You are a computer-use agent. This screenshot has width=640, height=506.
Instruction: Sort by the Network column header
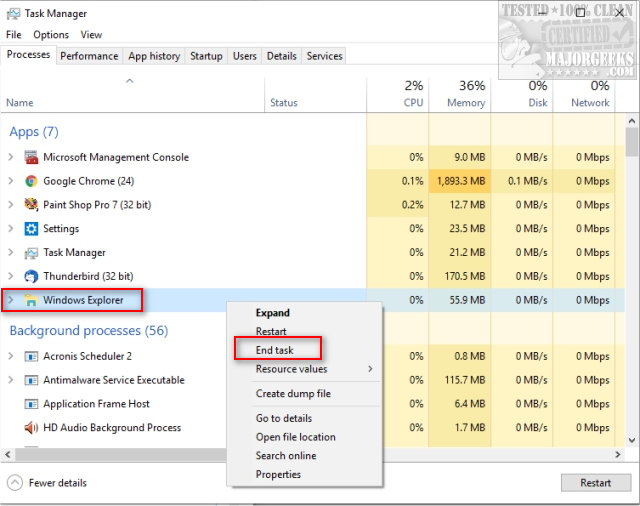click(x=584, y=95)
